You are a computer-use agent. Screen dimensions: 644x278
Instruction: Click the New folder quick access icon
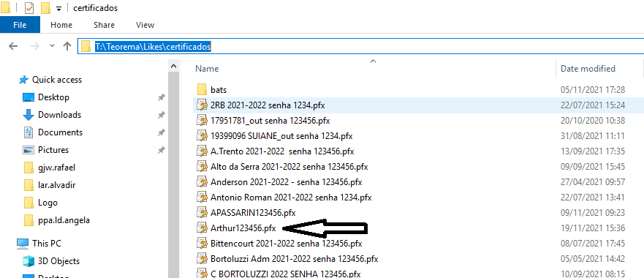[45, 8]
